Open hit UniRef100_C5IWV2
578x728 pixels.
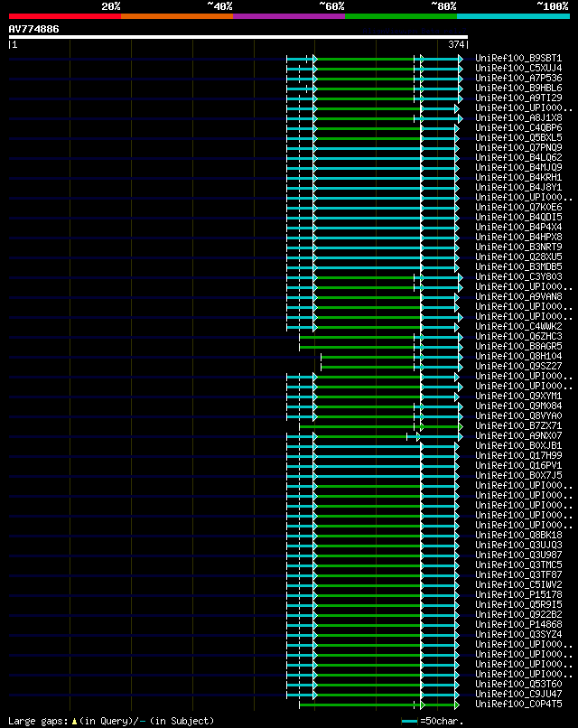(x=518, y=584)
